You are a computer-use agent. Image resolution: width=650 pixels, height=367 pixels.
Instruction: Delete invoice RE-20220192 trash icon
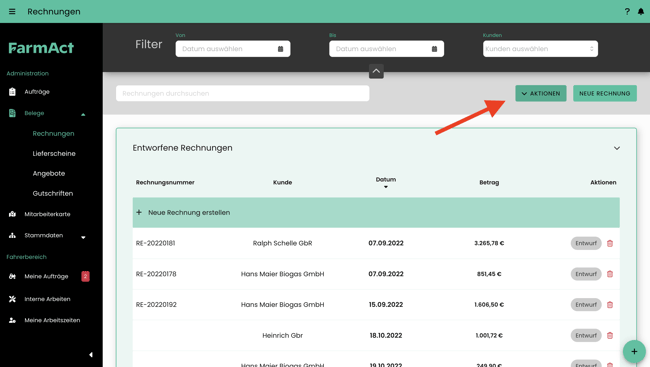pyautogui.click(x=610, y=305)
